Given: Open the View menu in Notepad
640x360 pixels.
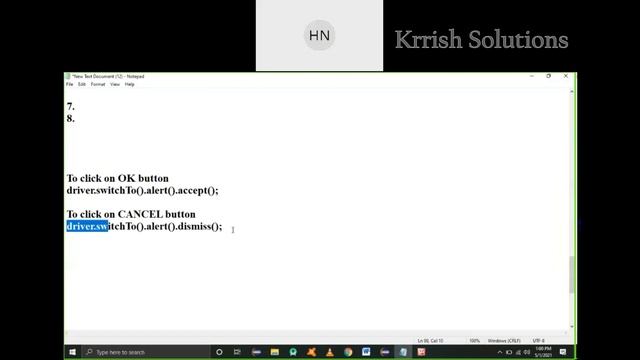Looking at the screenshot, I should coord(115,84).
